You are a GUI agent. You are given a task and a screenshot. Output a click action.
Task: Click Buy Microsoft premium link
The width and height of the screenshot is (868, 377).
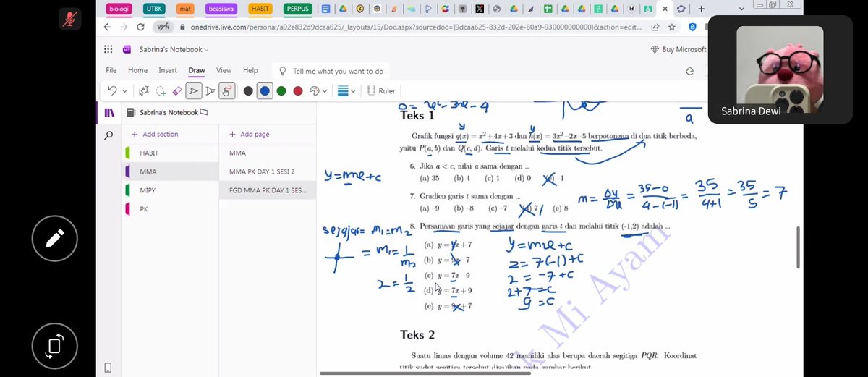pyautogui.click(x=678, y=49)
